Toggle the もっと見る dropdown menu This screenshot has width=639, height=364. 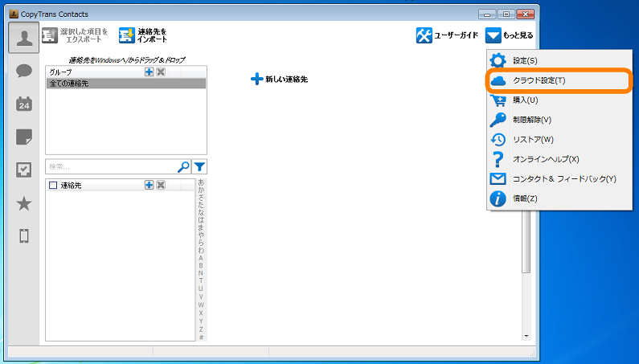pyautogui.click(x=509, y=35)
